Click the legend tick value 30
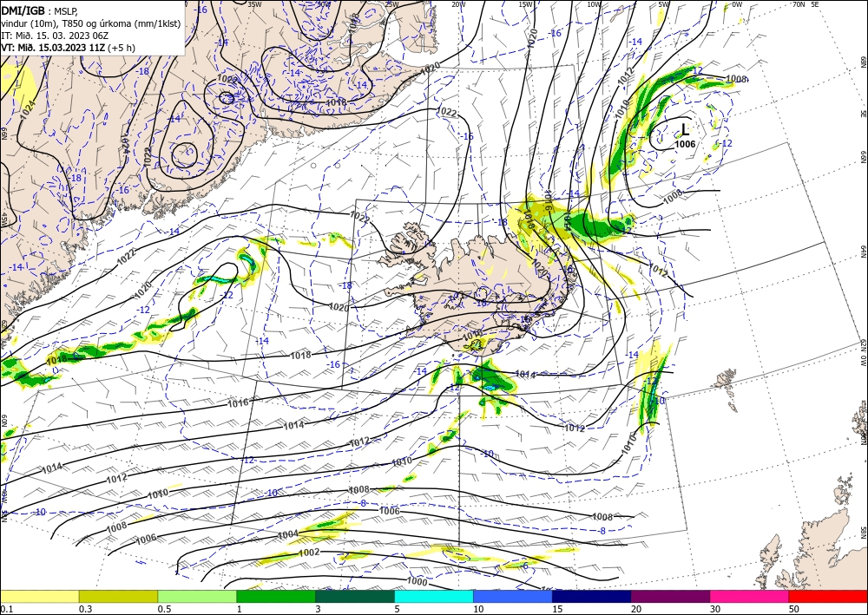This screenshot has width=868, height=615. coord(716,609)
